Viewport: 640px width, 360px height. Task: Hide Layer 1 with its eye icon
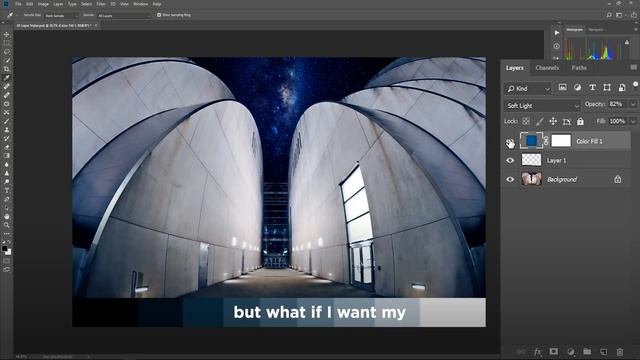[x=510, y=160]
